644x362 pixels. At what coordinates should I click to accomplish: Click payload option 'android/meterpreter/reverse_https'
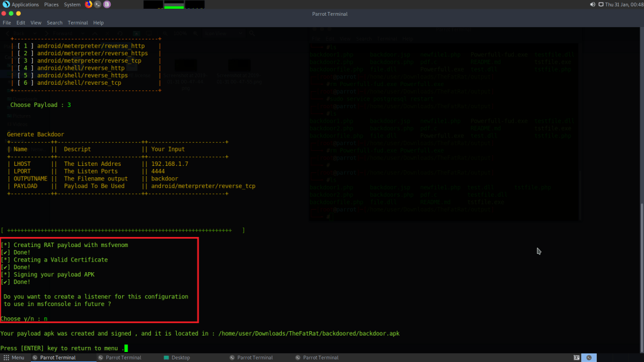pos(92,53)
